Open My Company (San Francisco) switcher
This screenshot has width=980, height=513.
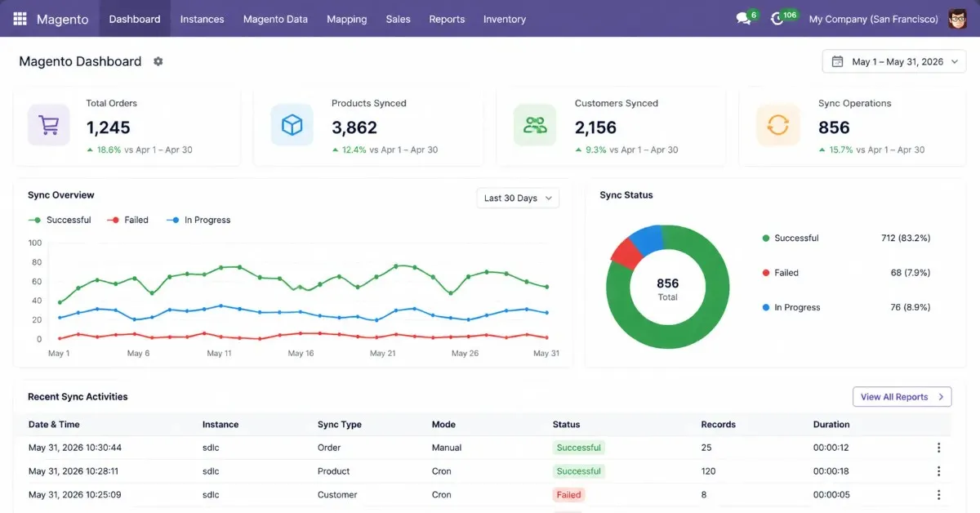[x=873, y=19]
